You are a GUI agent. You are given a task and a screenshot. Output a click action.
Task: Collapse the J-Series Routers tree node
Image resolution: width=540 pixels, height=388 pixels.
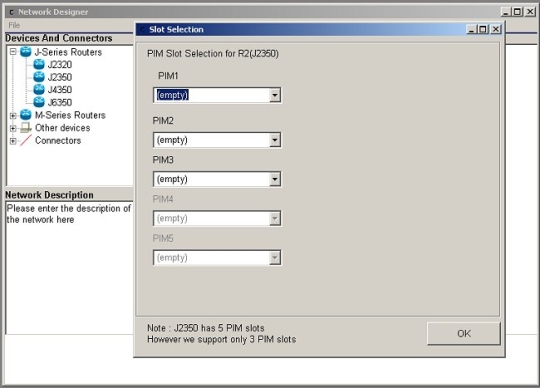click(13, 52)
